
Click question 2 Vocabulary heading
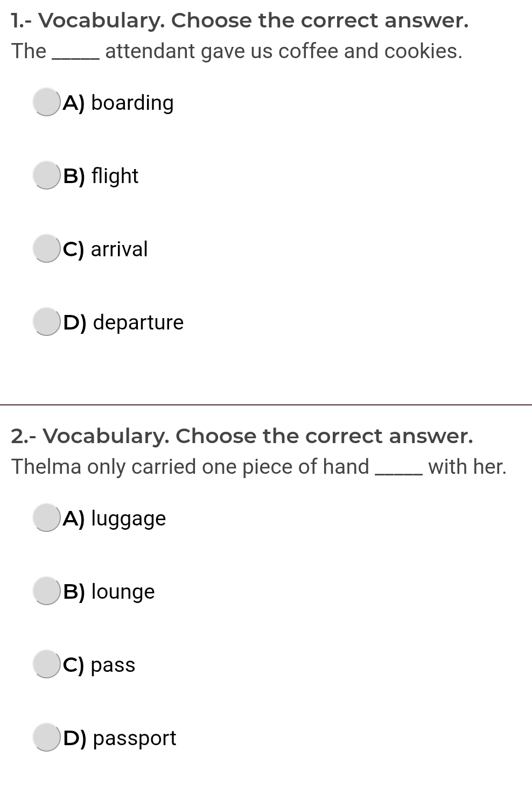coord(242,436)
